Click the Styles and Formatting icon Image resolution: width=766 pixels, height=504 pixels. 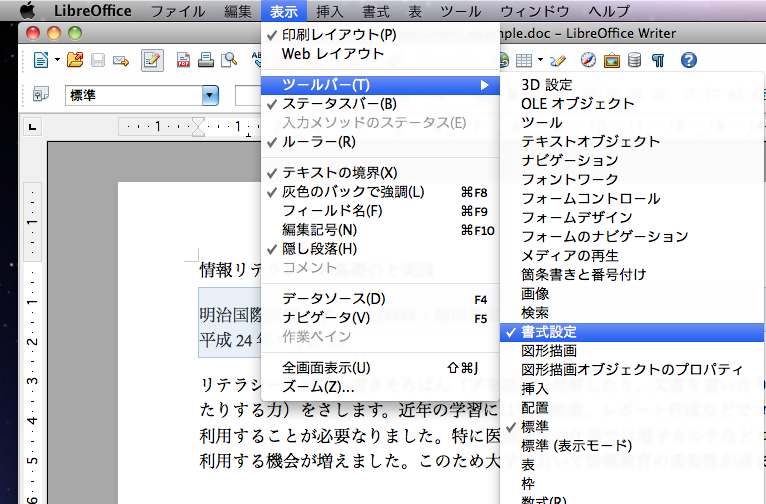click(x=41, y=94)
